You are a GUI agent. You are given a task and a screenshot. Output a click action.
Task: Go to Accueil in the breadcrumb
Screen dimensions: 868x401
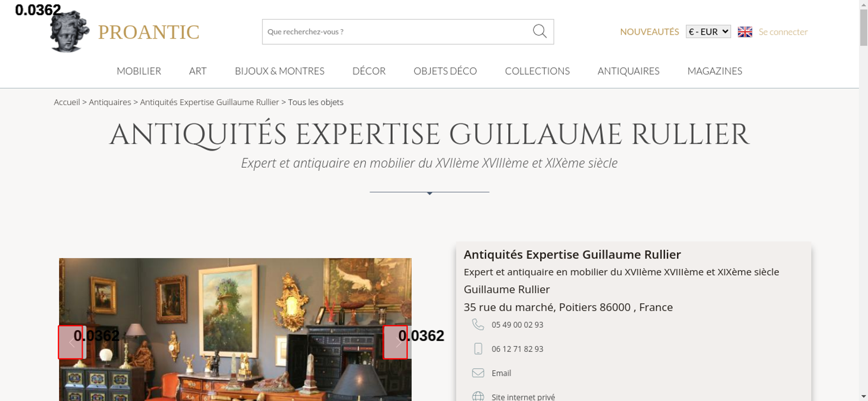67,102
